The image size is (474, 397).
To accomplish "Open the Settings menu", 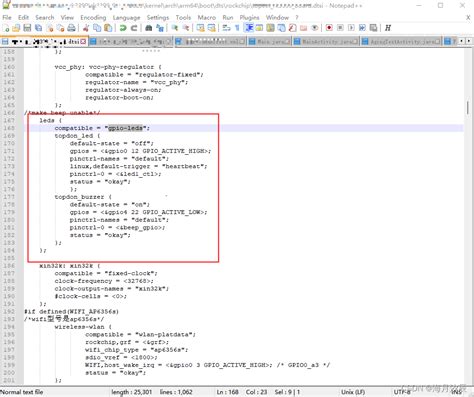I will point(158,18).
